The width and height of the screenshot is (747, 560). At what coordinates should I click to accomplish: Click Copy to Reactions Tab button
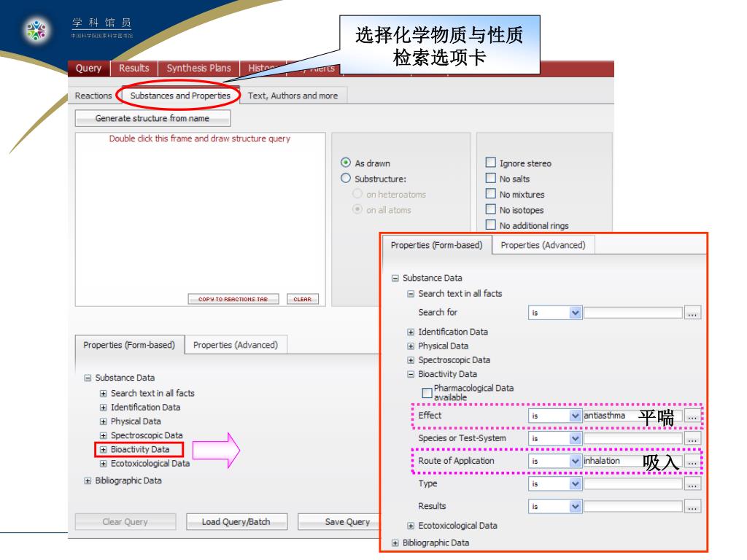(x=233, y=299)
